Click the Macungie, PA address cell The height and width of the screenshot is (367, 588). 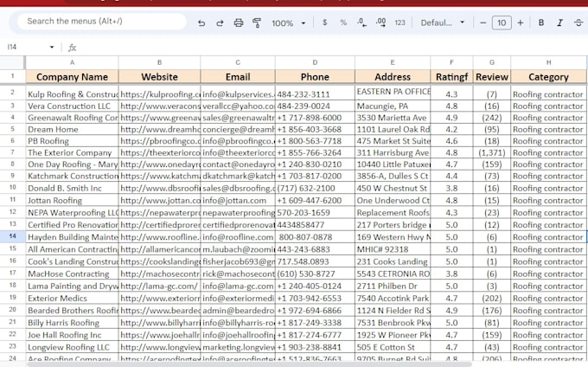(393, 106)
